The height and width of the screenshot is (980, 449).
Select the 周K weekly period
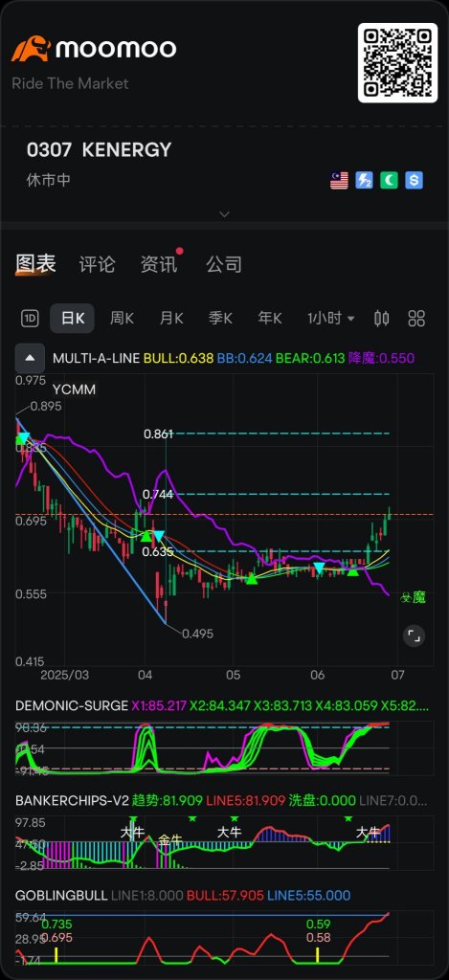pyautogui.click(x=122, y=318)
